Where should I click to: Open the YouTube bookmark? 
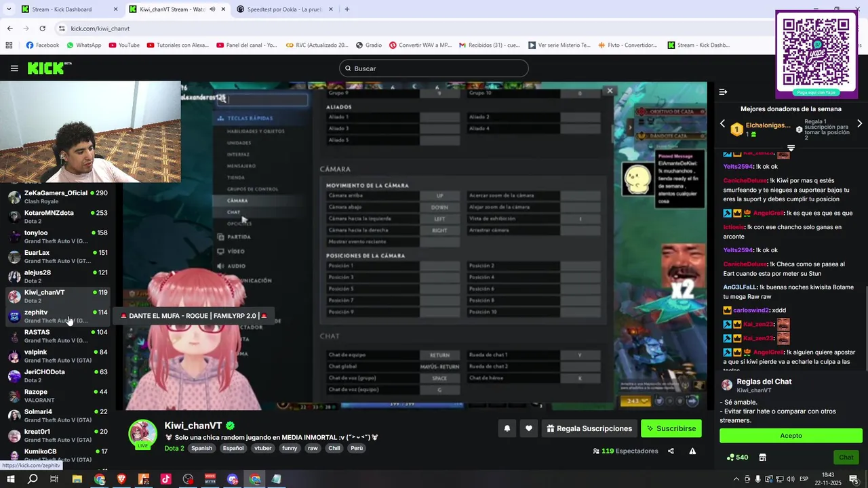[x=124, y=45]
